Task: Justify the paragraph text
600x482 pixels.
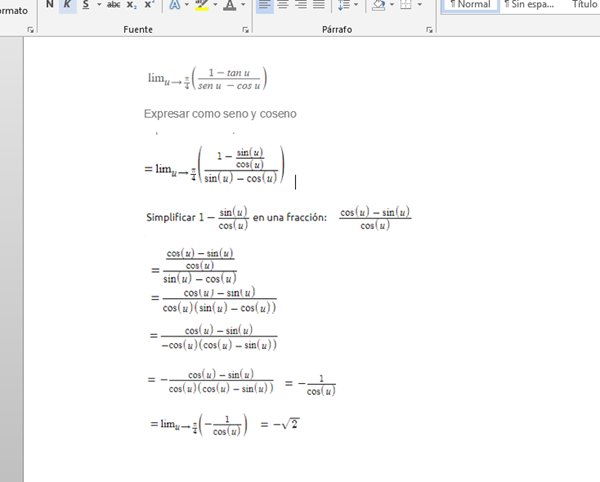Action: [319, 5]
